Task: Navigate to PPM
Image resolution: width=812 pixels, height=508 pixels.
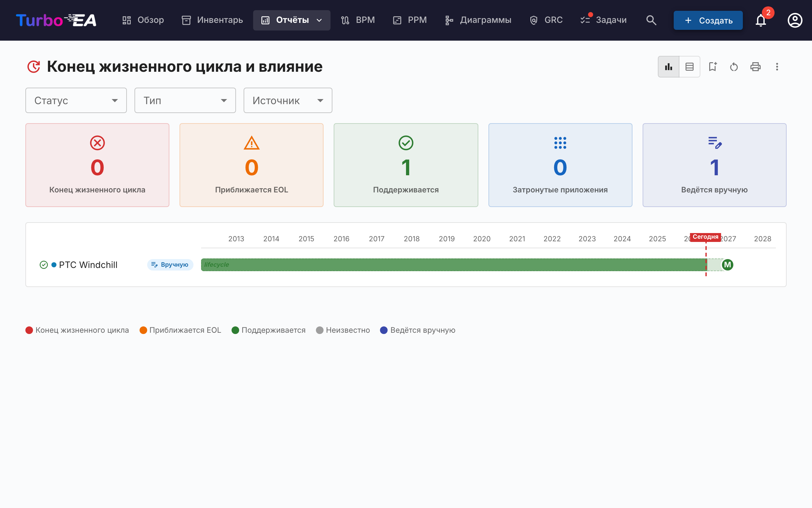Action: pos(410,20)
